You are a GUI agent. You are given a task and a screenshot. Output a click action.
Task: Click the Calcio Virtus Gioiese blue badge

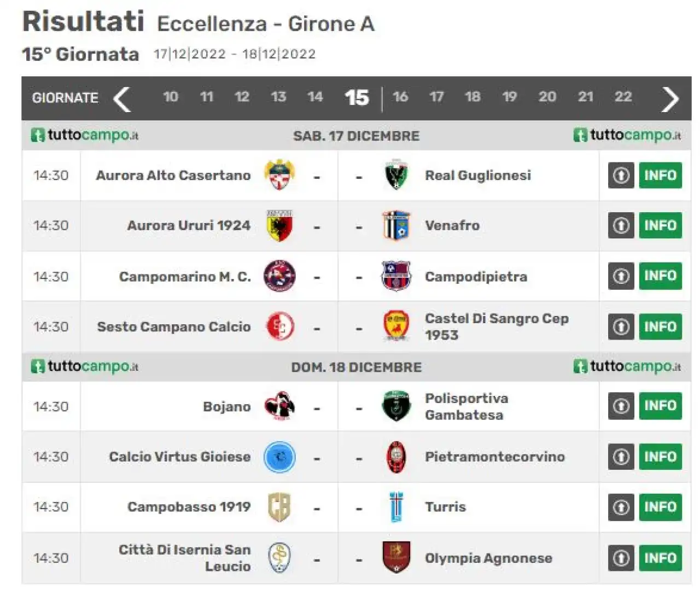pos(279,457)
